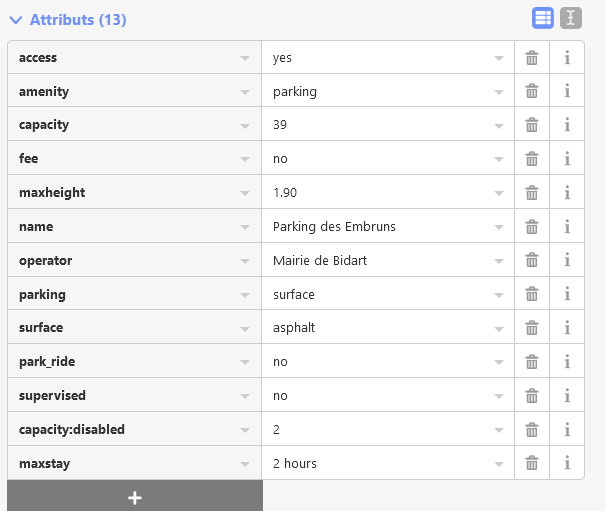Delete the operator attribute row

(x=532, y=260)
